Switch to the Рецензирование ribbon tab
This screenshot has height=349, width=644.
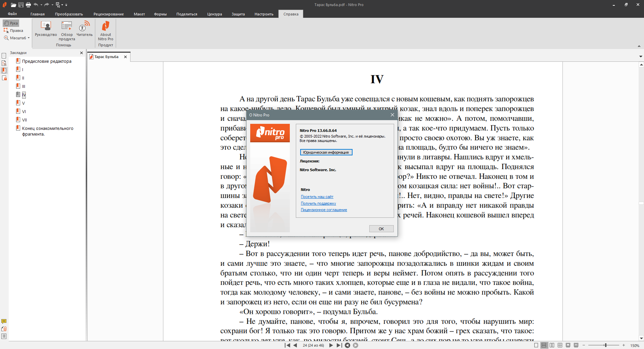(108, 14)
